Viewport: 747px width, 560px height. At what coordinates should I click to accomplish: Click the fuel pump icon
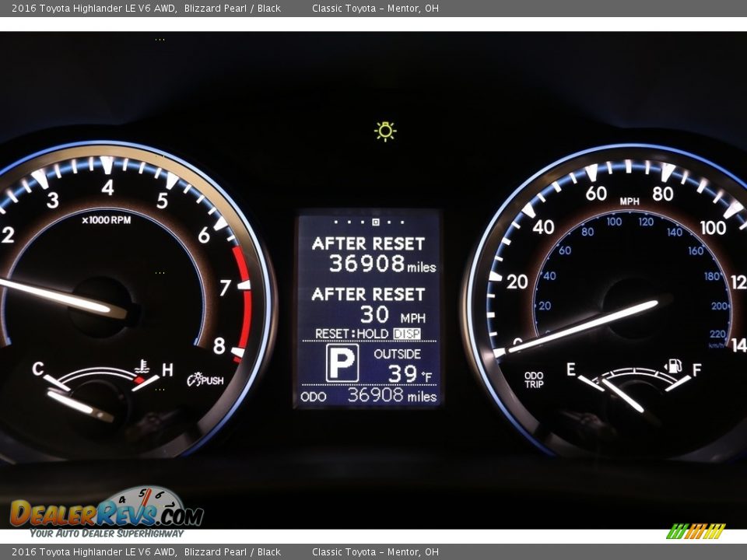(x=673, y=365)
